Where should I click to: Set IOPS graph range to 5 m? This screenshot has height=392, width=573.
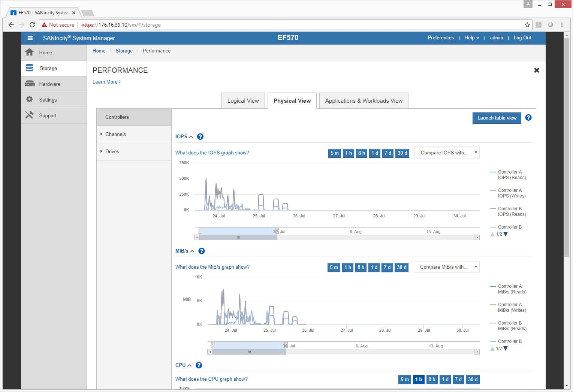[x=334, y=153]
